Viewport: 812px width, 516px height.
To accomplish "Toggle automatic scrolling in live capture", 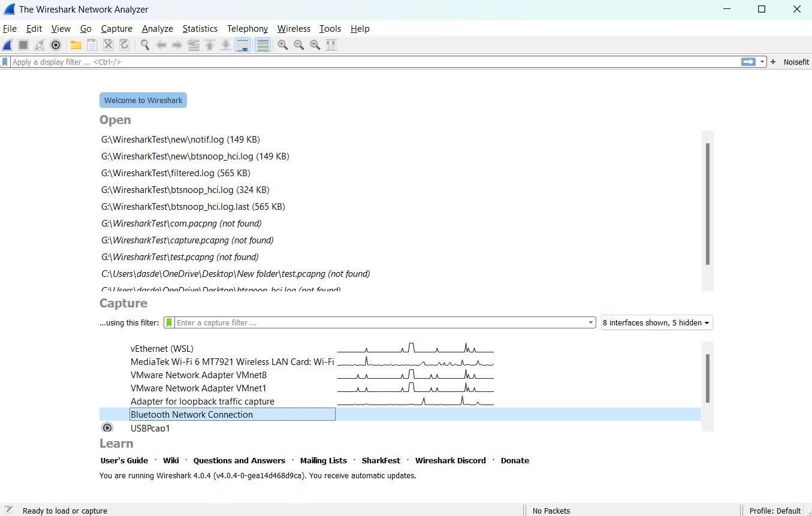I will tap(243, 44).
